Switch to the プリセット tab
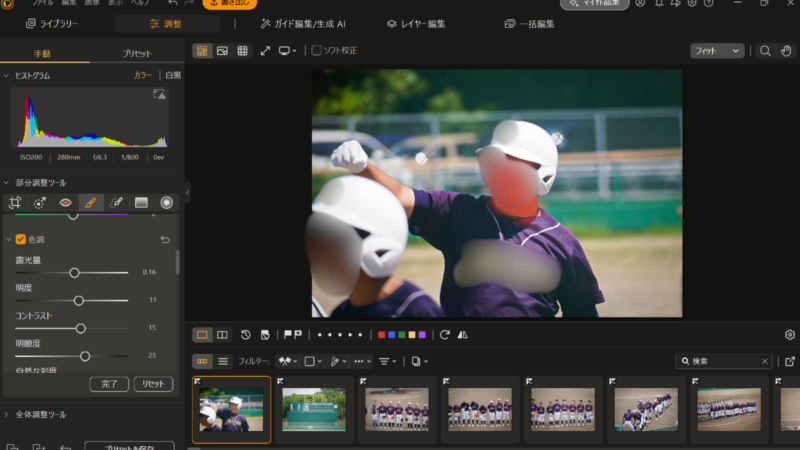Viewport: 800px width, 450px height. click(x=137, y=53)
